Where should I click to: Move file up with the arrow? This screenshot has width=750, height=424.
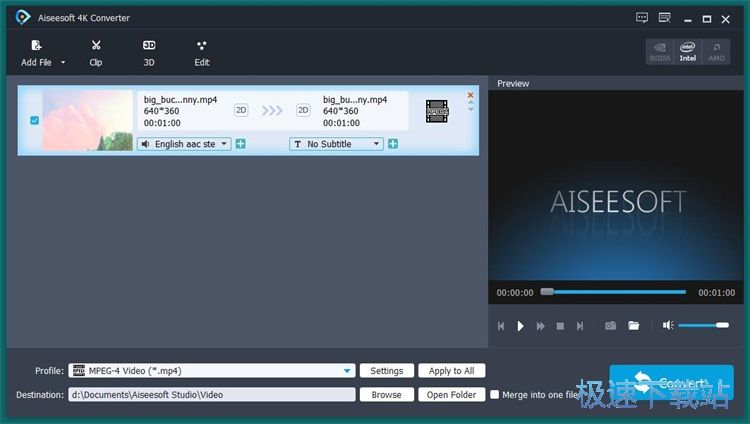[x=471, y=102]
